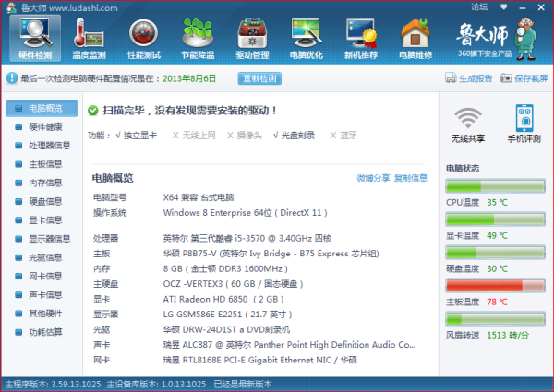Image resolution: width=554 pixels, height=392 pixels.
Task: Click the 手机评测 phone benchmark icon
Action: pyautogui.click(x=524, y=124)
